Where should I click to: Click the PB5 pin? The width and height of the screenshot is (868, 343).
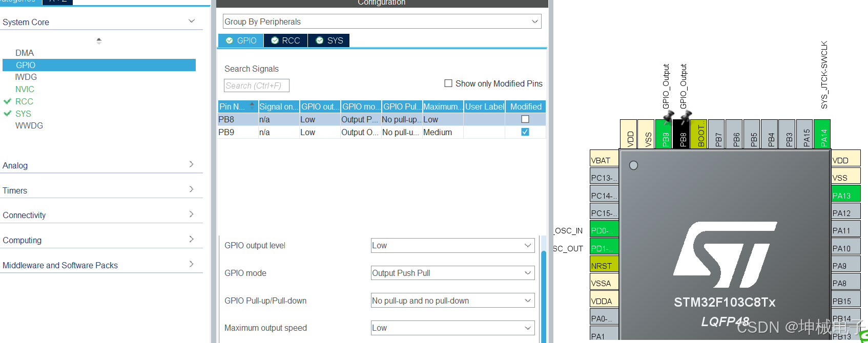click(752, 134)
